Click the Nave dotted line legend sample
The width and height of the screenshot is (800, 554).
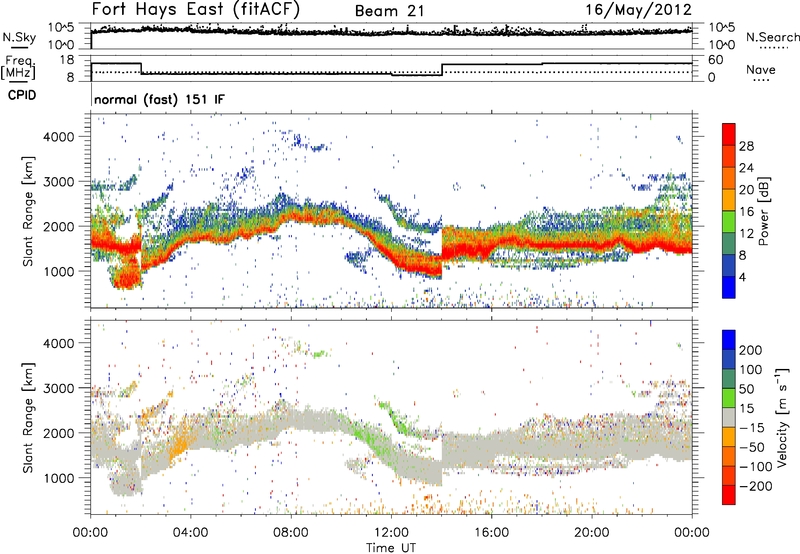click(x=761, y=81)
